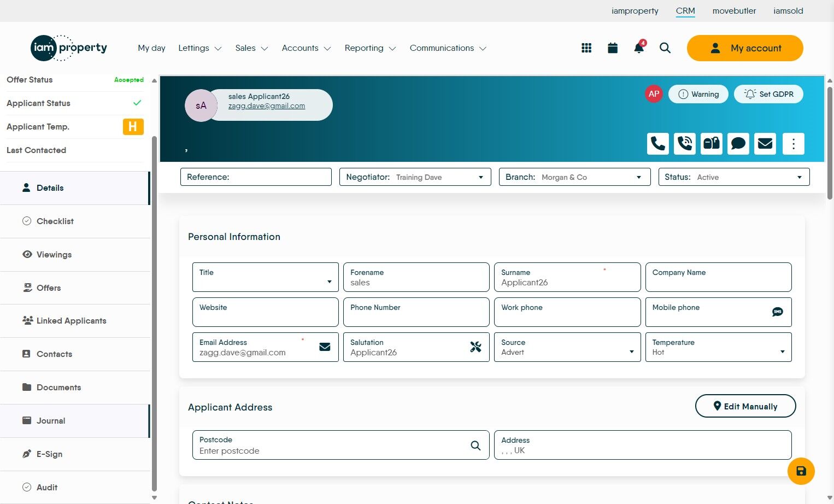Image resolution: width=834 pixels, height=504 pixels.
Task: Click the envelope email icon on applicant banner
Action: (x=765, y=143)
